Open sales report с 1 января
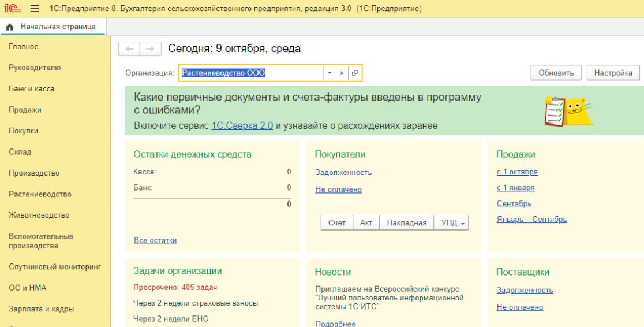644x327 pixels. pos(515,188)
